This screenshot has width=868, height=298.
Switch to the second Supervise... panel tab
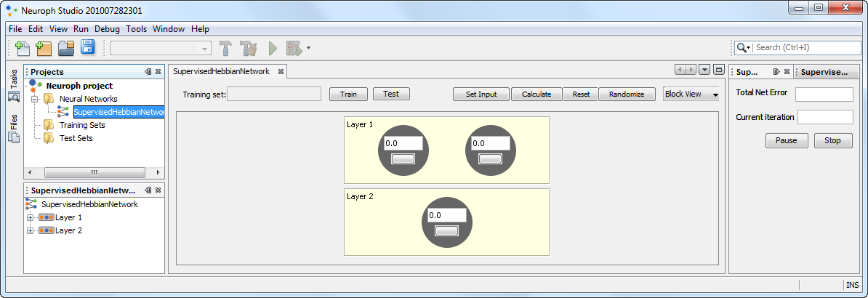click(824, 72)
